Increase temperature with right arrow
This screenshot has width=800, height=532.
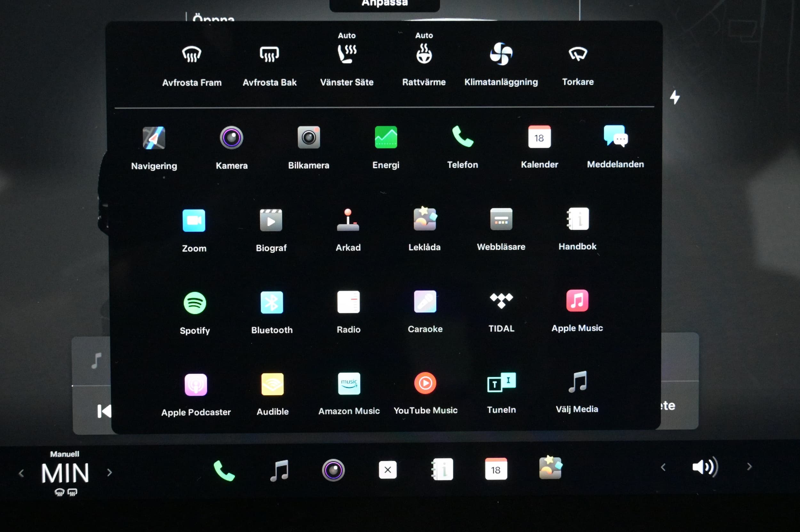[109, 472]
